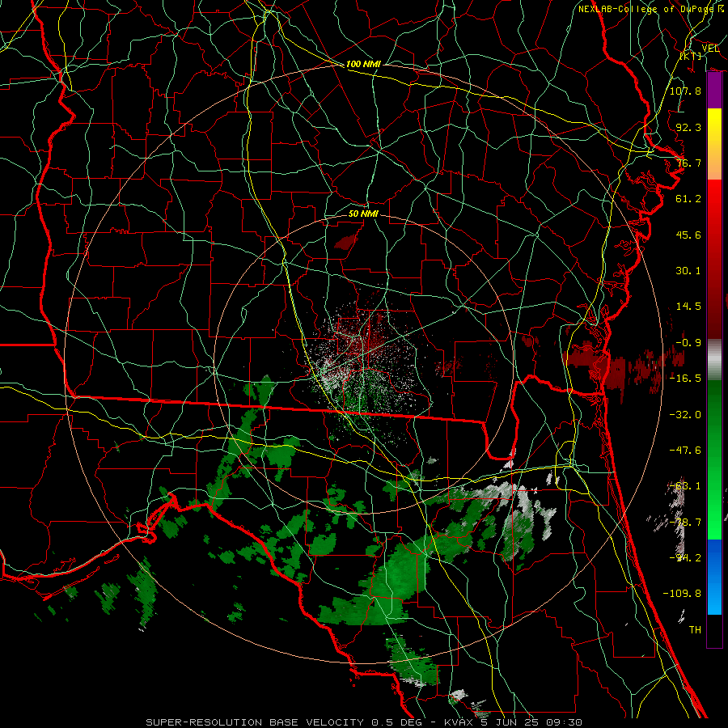728x728 pixels.
Task: Select the 61.2 scale value
Action: [x=688, y=199]
